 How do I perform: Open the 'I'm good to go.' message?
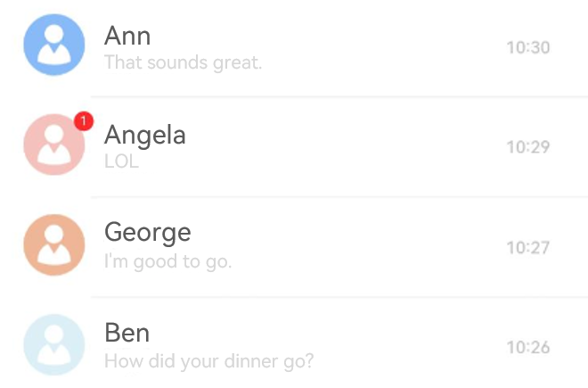pos(168,262)
